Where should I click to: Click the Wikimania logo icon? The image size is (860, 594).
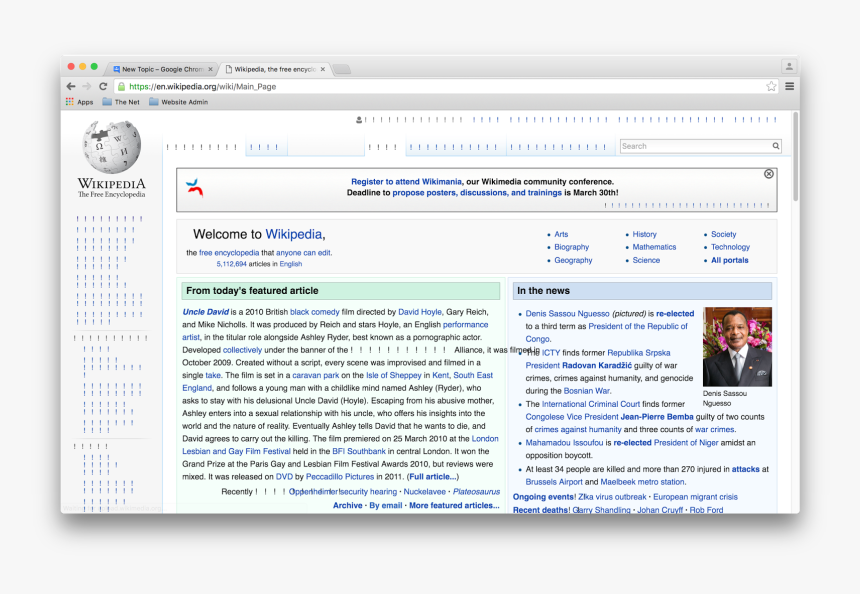coord(195,187)
